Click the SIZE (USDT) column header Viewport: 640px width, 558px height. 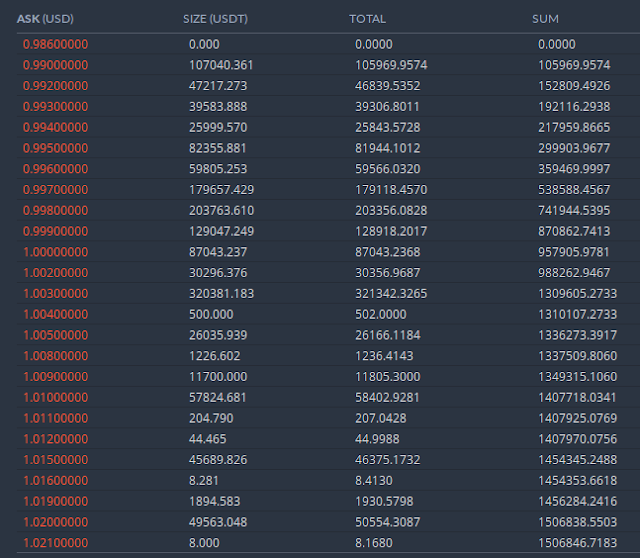[215, 19]
